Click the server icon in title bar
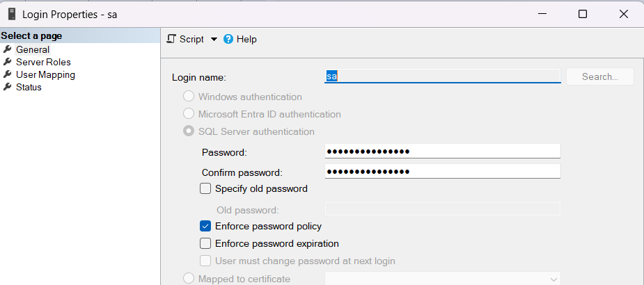The width and height of the screenshot is (644, 285). point(12,14)
